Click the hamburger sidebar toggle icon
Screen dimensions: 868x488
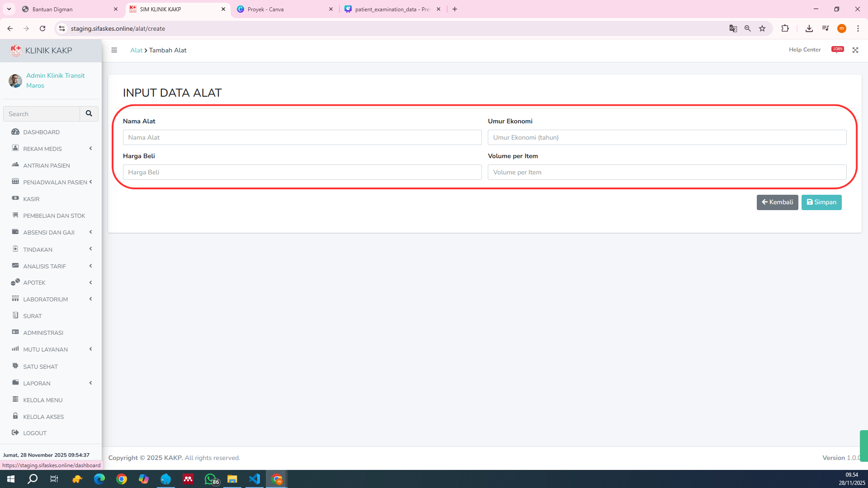point(114,50)
